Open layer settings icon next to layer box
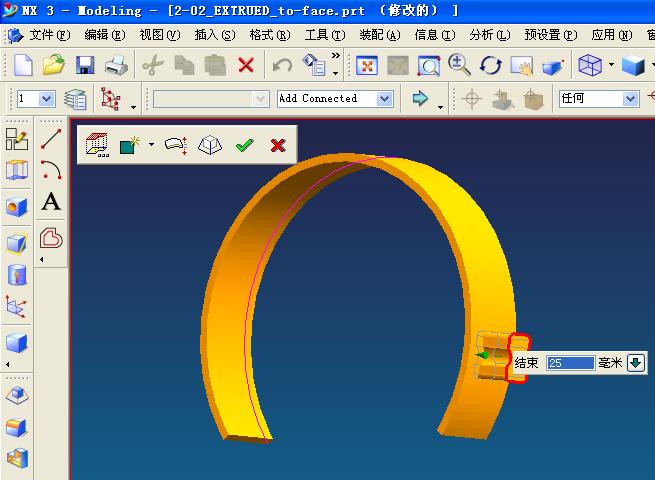 point(76,99)
